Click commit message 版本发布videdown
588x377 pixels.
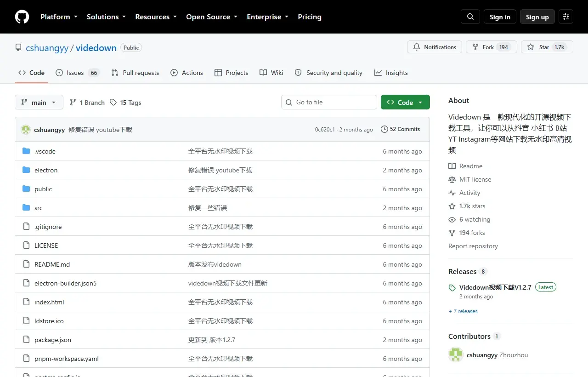[x=215, y=264]
